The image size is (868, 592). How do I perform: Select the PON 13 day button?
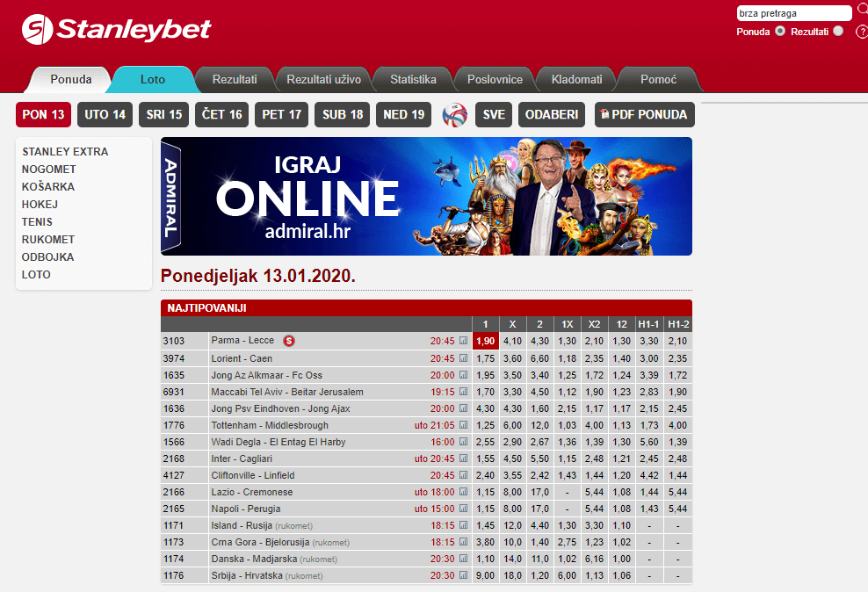coord(43,114)
